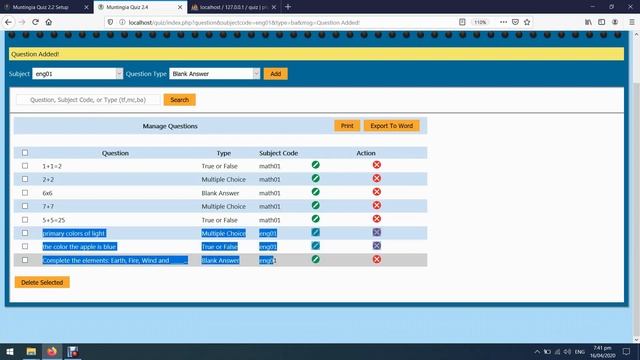Delete the apple is blue question

click(x=377, y=246)
